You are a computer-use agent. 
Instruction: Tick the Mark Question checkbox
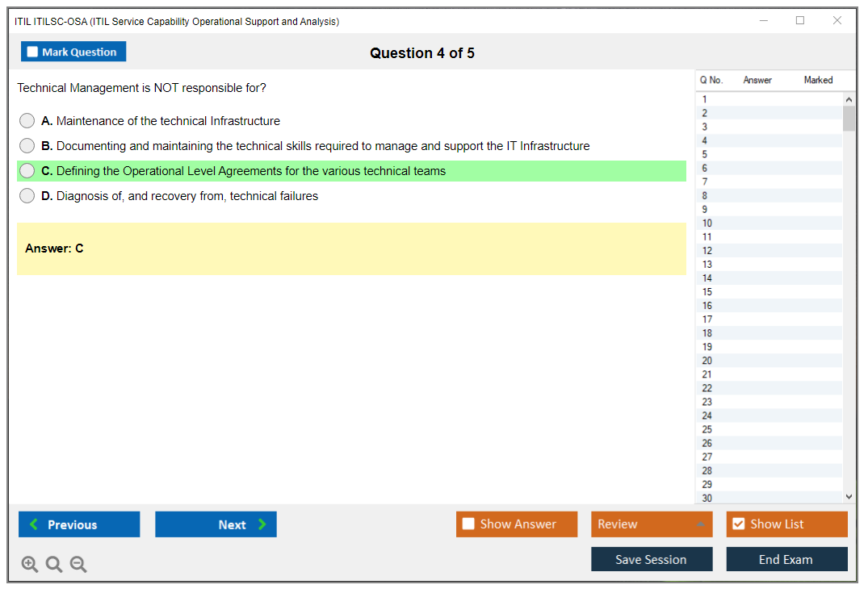pyautogui.click(x=33, y=52)
